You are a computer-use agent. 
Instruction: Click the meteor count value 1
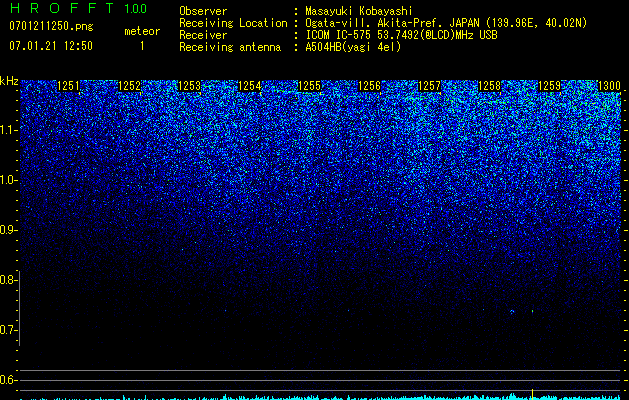142,46
